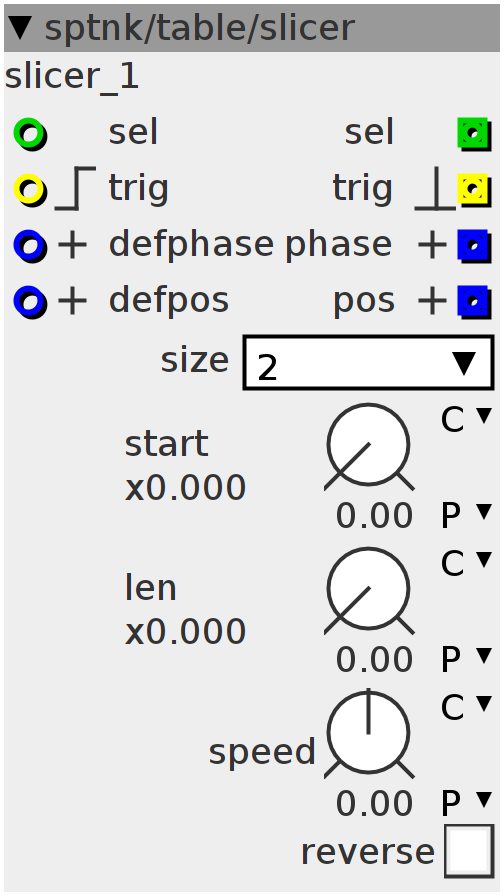Click the green sel outlet square

[474, 134]
